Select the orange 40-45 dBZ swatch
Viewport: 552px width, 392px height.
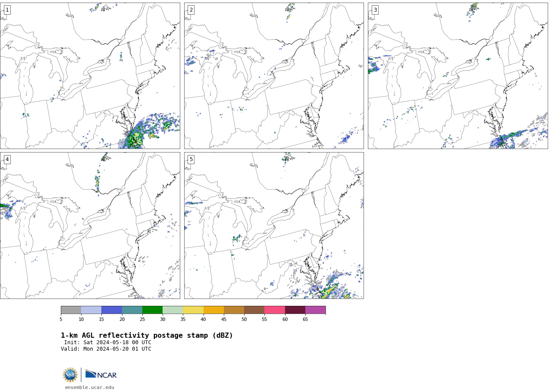(x=213, y=310)
